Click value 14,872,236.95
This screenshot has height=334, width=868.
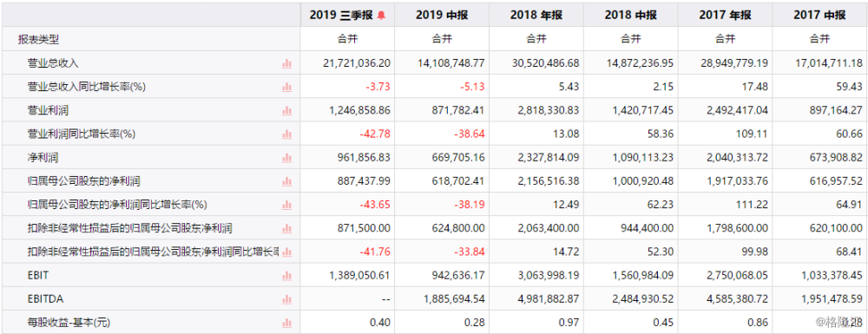point(640,63)
